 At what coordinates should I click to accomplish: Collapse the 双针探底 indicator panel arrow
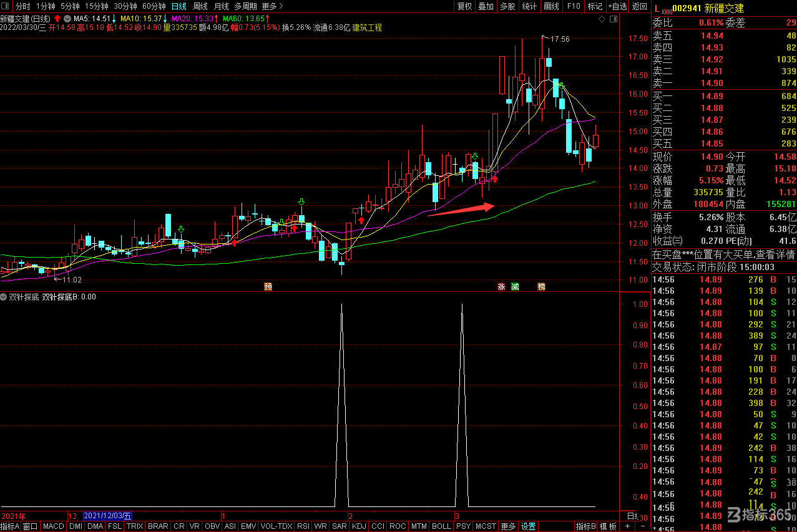[x=4, y=297]
